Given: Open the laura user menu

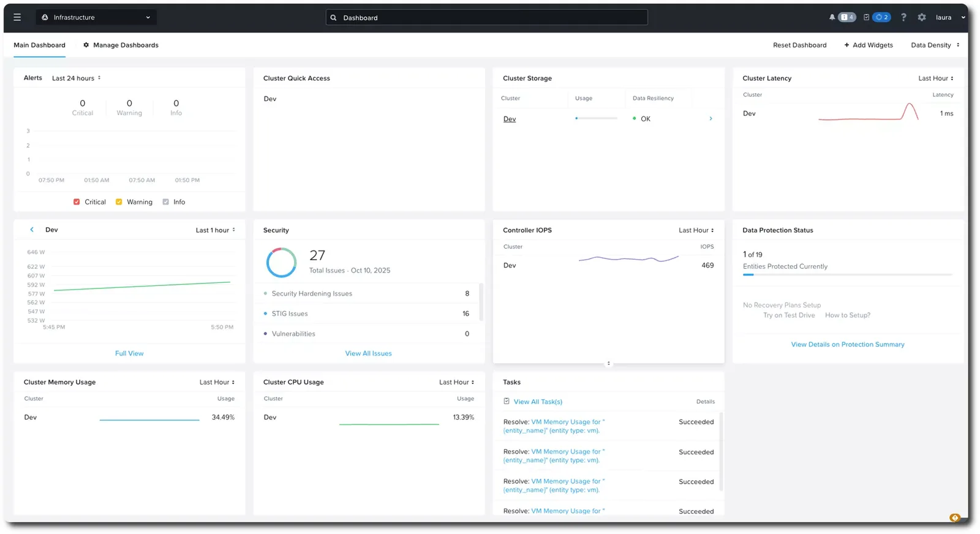Looking at the screenshot, I should 951,17.
